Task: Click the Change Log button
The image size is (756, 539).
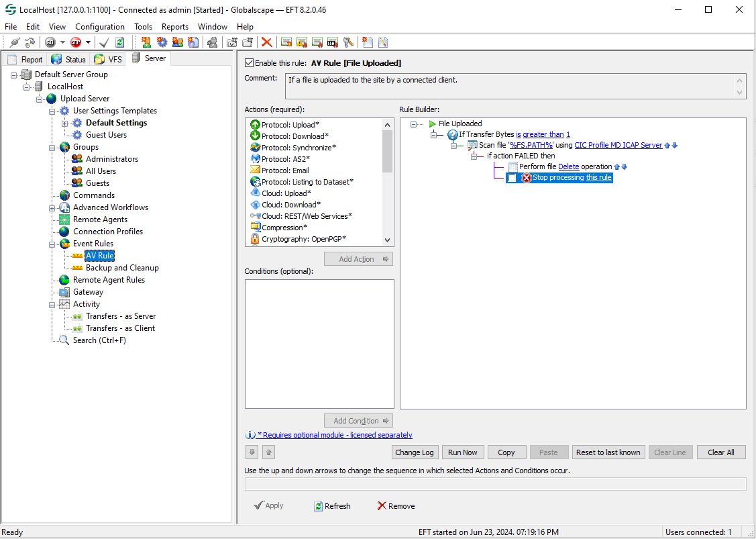Action: click(414, 452)
